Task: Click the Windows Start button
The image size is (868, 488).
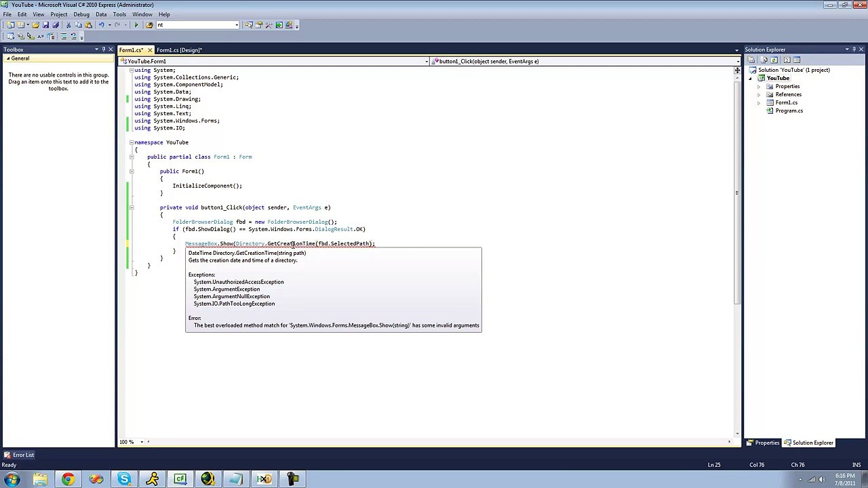Action: [12, 479]
